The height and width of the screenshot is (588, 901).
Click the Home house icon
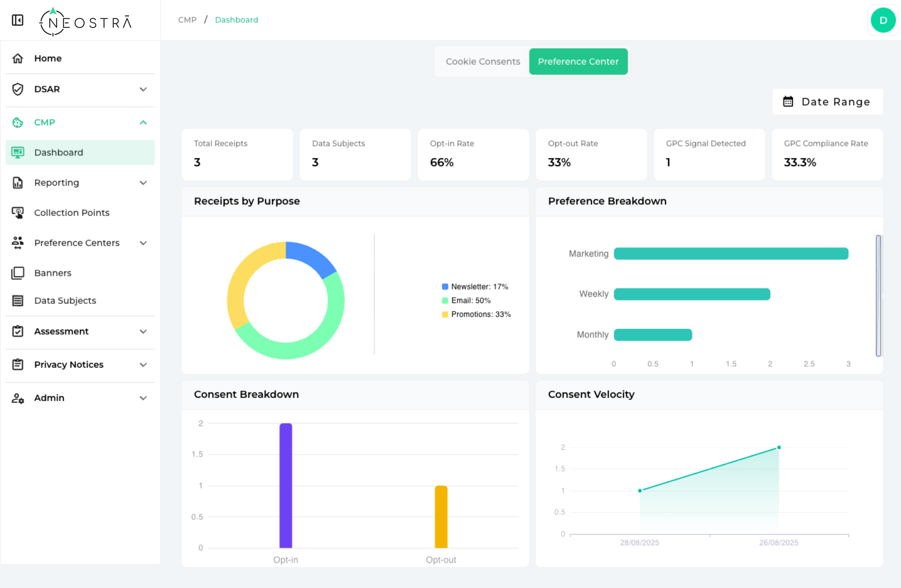17,58
